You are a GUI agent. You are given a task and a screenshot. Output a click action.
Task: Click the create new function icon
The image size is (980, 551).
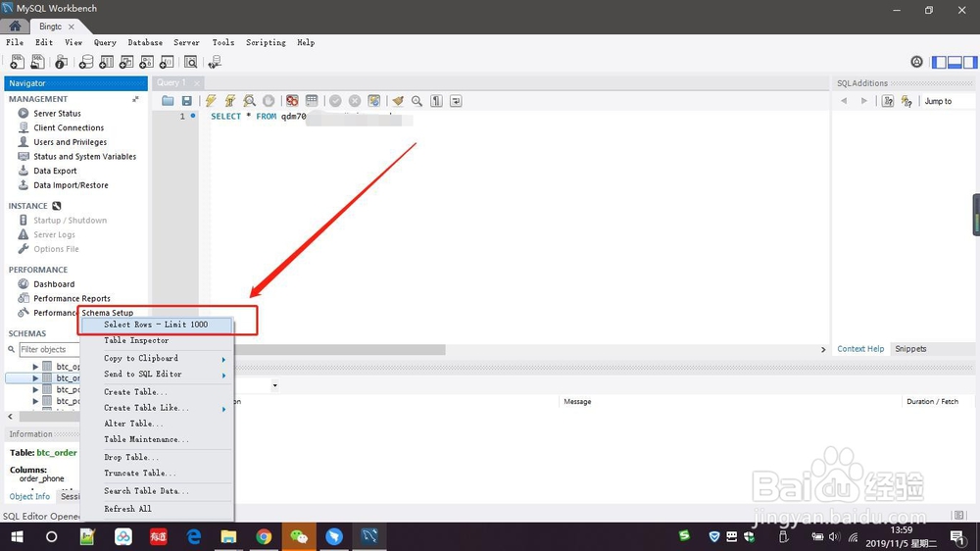coord(167,62)
